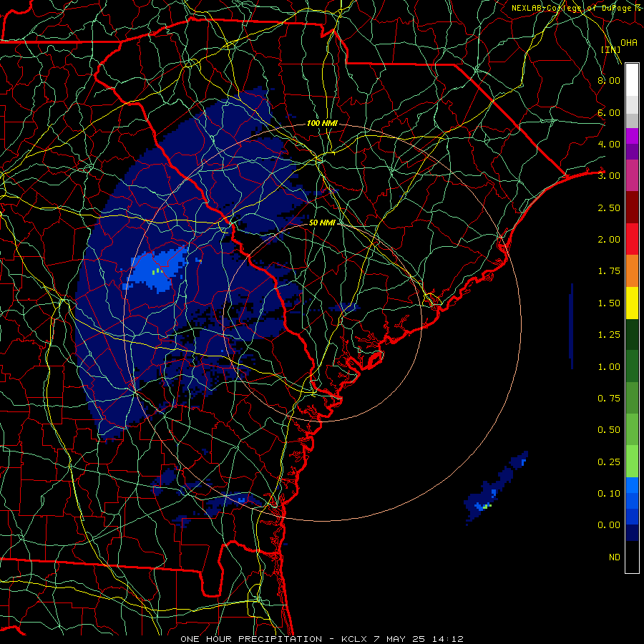This screenshot has width=644, height=644.
Task: Click the light-blue heavy rain core inland
Action: pos(156,269)
